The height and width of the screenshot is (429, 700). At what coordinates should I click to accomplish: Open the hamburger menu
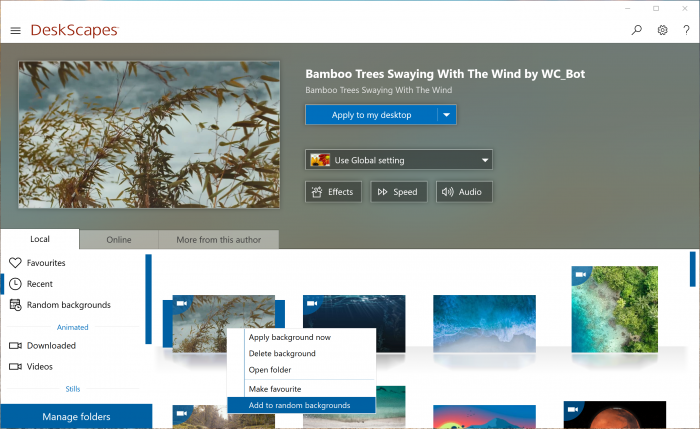click(16, 31)
